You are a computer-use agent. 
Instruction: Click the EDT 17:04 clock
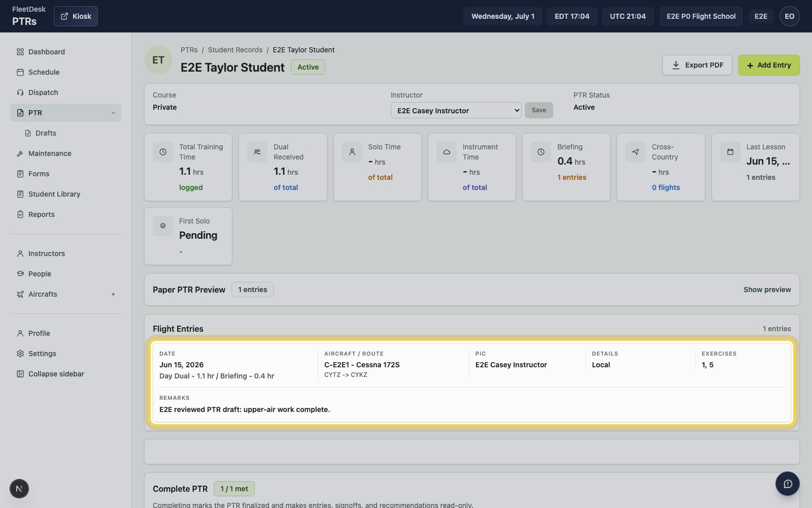[x=572, y=16]
